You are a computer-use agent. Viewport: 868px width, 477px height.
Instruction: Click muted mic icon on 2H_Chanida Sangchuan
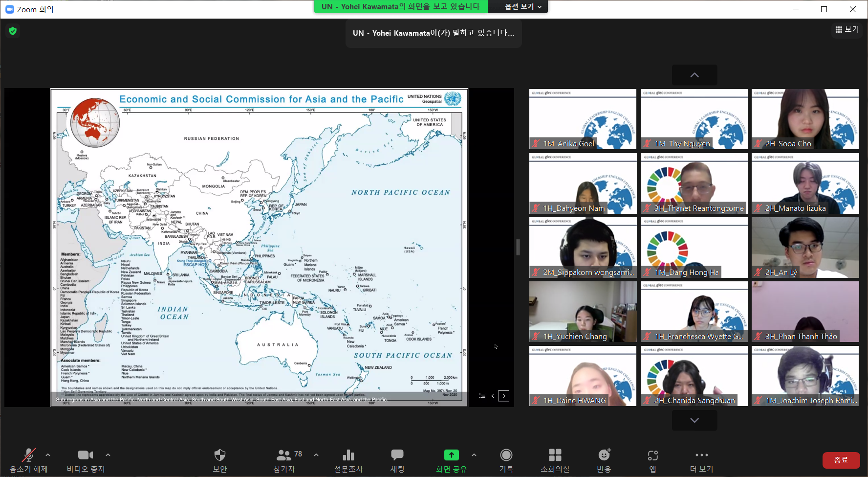(647, 401)
